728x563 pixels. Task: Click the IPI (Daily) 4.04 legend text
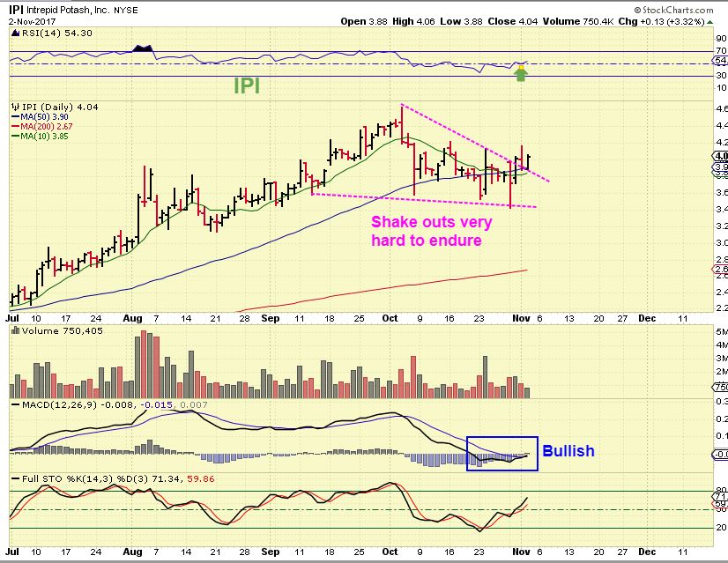[x=60, y=107]
